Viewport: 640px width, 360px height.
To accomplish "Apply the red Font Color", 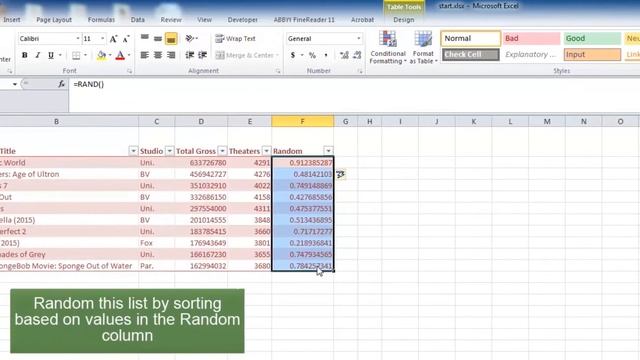I will pos(120,55).
